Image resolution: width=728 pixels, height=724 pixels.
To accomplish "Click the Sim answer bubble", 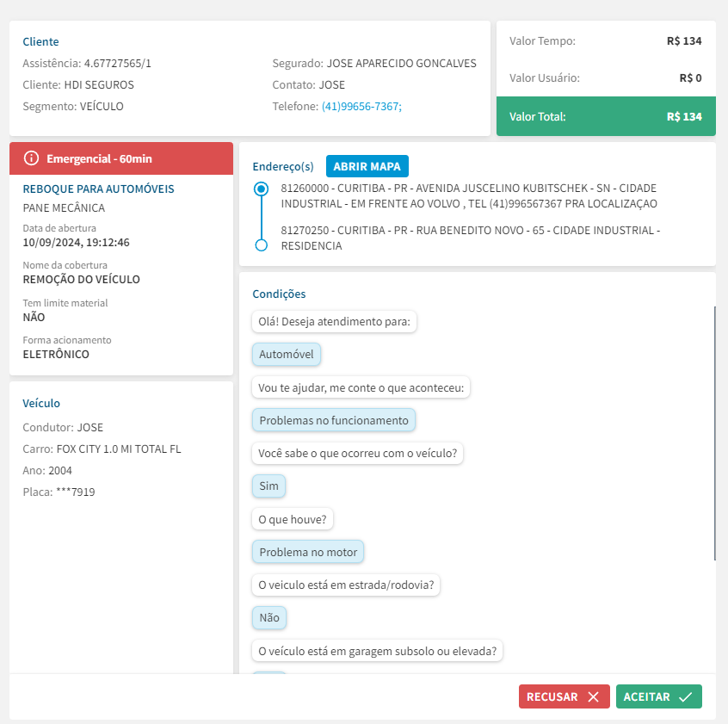I will [x=269, y=486].
